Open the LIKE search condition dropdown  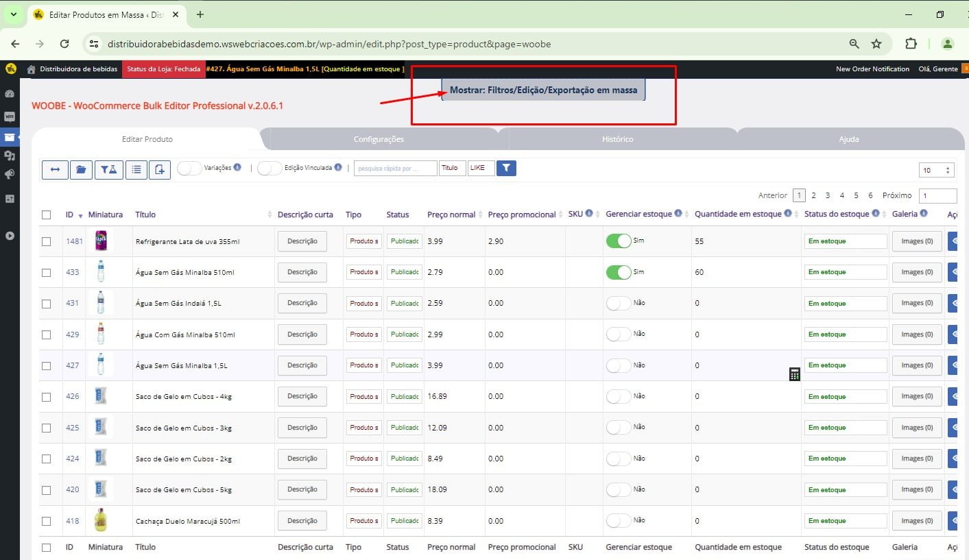[x=481, y=168]
